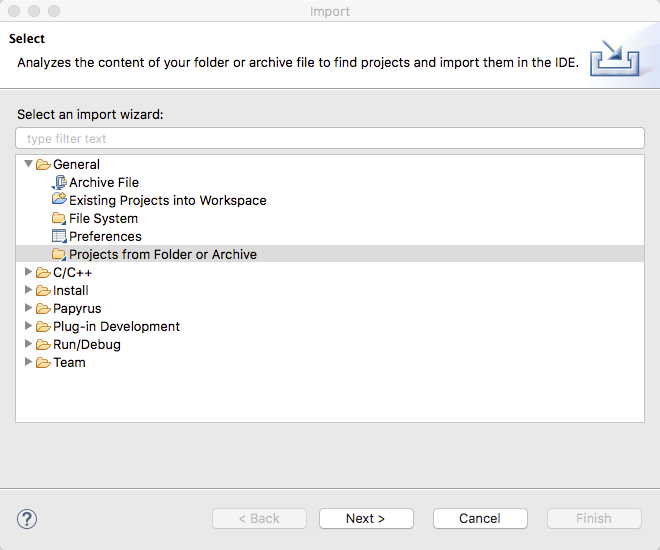Expand the Plug-in Development category

click(x=28, y=326)
